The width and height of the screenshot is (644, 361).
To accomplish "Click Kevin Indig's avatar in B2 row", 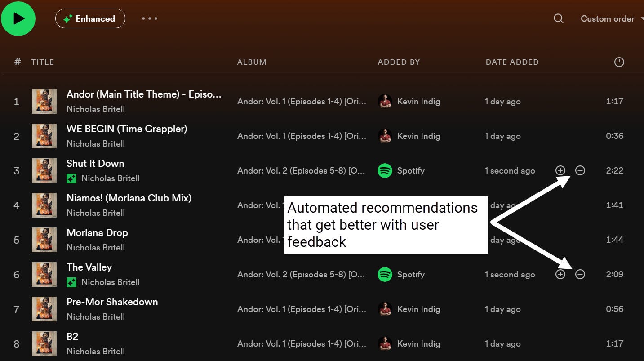I will pyautogui.click(x=385, y=343).
